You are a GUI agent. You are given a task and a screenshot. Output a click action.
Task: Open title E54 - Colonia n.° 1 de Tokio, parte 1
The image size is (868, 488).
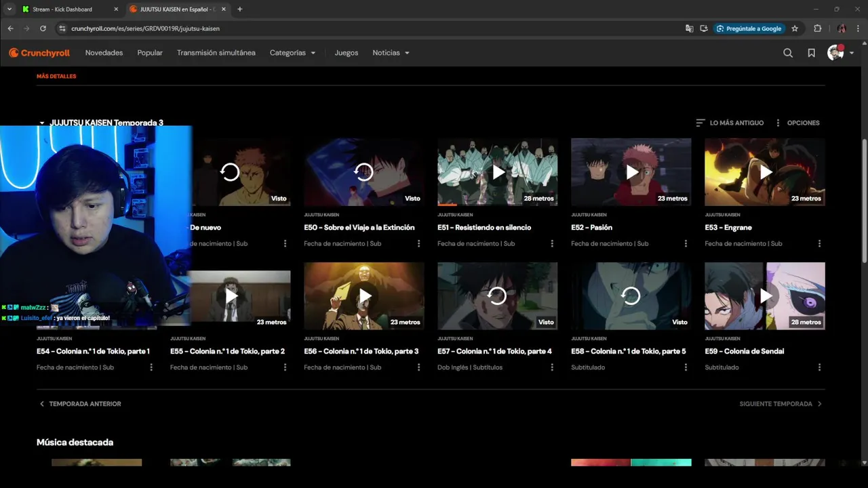(x=93, y=351)
